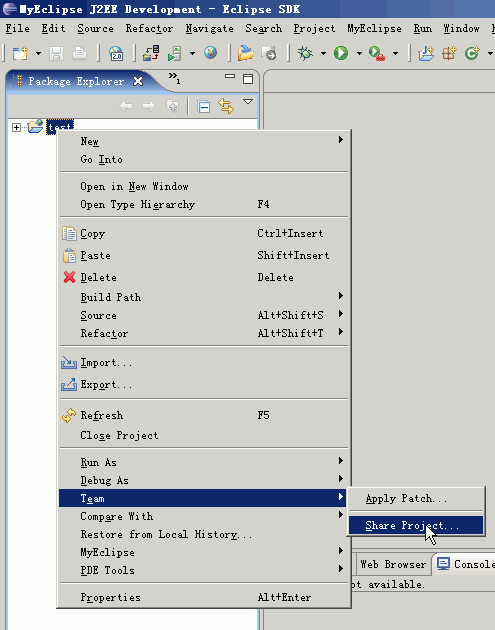The image size is (495, 630).
Task: Select Refresh in the context menu
Action: (204, 415)
